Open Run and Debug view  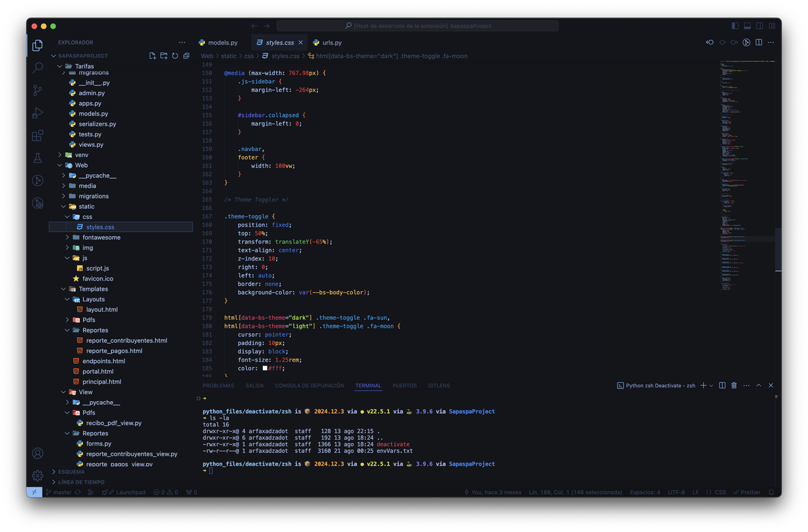coord(37,113)
